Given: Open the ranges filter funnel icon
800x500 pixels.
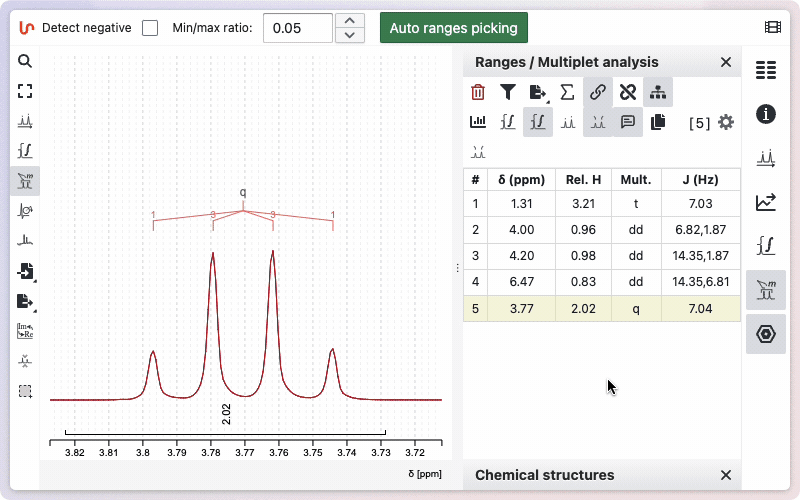Looking at the screenshot, I should [x=508, y=93].
